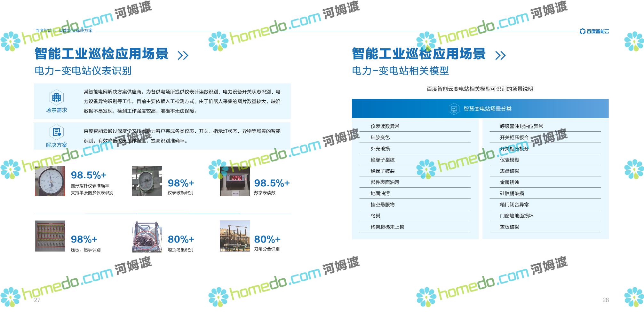The image size is (644, 326).
Task: Click the 百度智能云 logo at top right
Action: [594, 31]
